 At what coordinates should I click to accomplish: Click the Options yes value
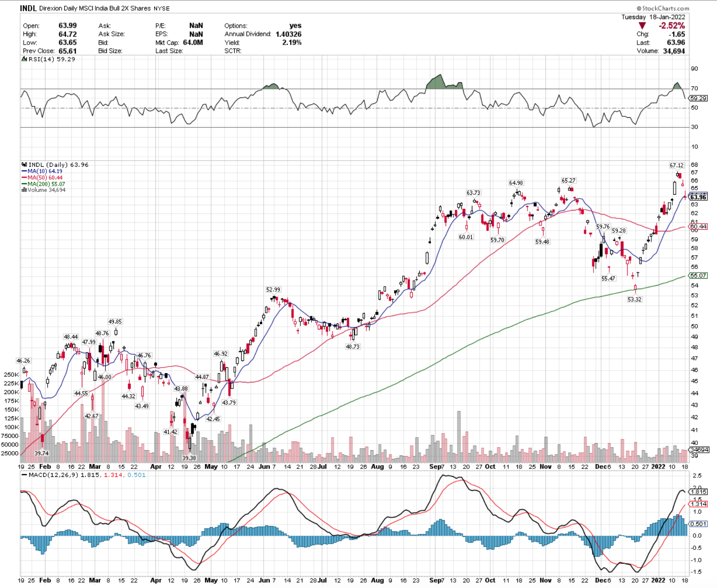point(295,26)
